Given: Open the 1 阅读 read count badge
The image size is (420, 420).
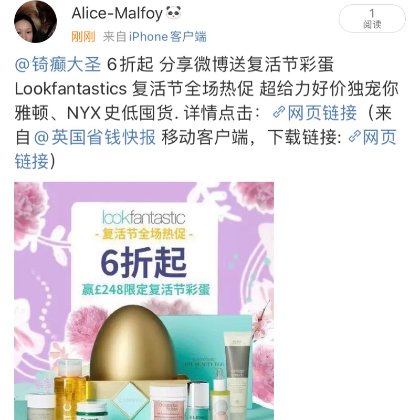Looking at the screenshot, I should 372,19.
